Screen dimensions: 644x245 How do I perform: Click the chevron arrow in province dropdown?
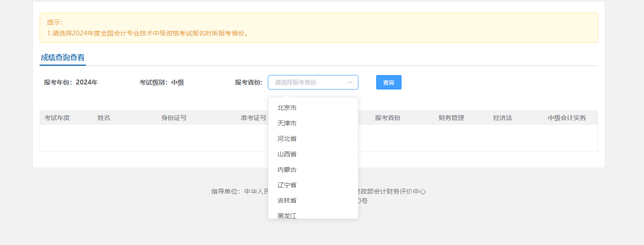pyautogui.click(x=350, y=82)
